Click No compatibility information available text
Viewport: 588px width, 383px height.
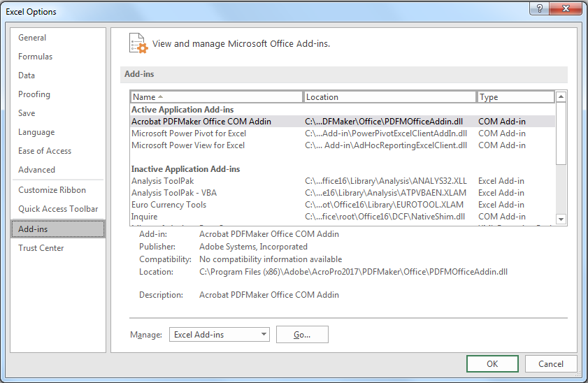pos(271,259)
